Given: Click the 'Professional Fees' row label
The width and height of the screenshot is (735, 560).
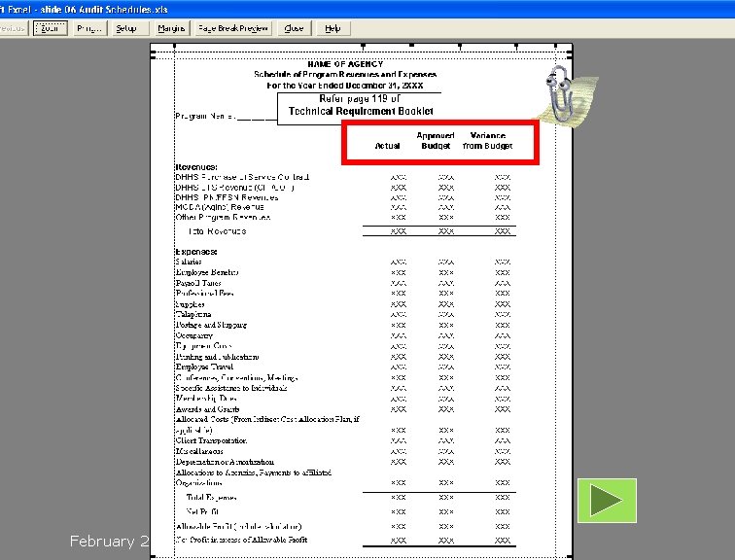Looking at the screenshot, I should coord(204,294).
